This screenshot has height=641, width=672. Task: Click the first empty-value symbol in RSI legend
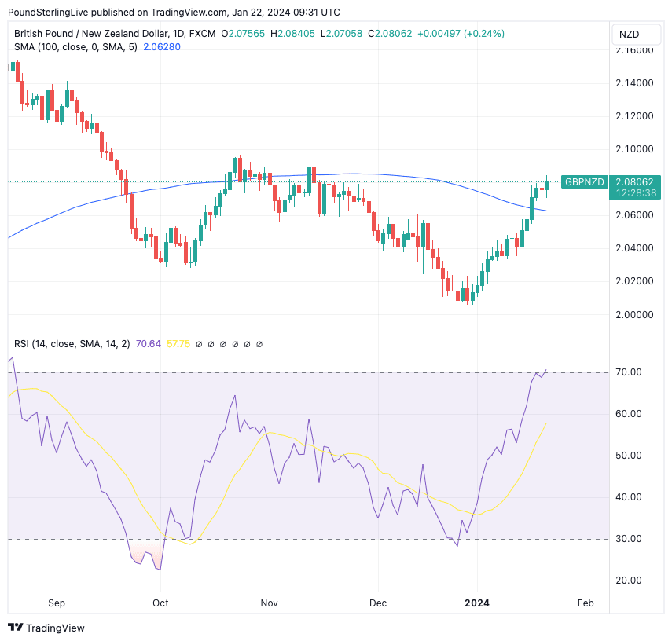coord(199,344)
